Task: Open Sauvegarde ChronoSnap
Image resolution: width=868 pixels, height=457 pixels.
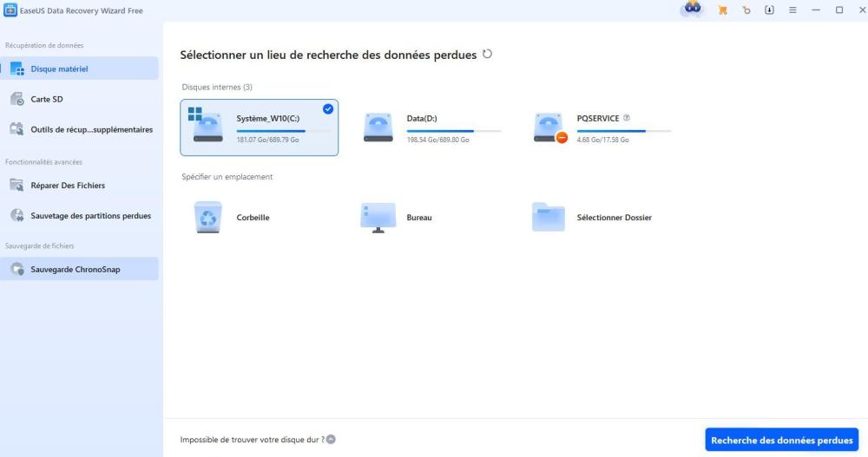Action: (79, 270)
